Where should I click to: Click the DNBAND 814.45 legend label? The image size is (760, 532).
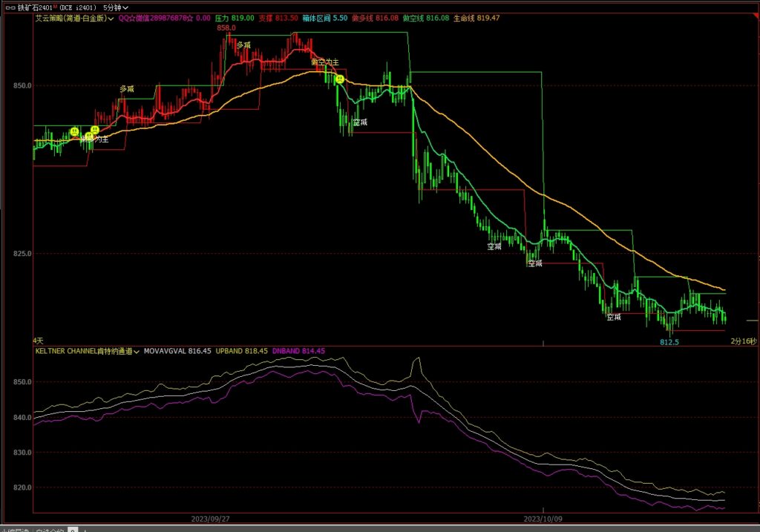(299, 351)
